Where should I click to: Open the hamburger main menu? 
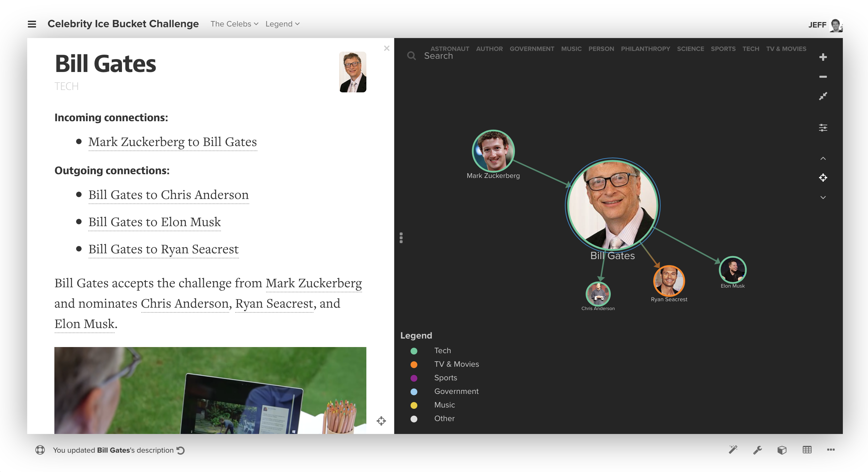(32, 24)
